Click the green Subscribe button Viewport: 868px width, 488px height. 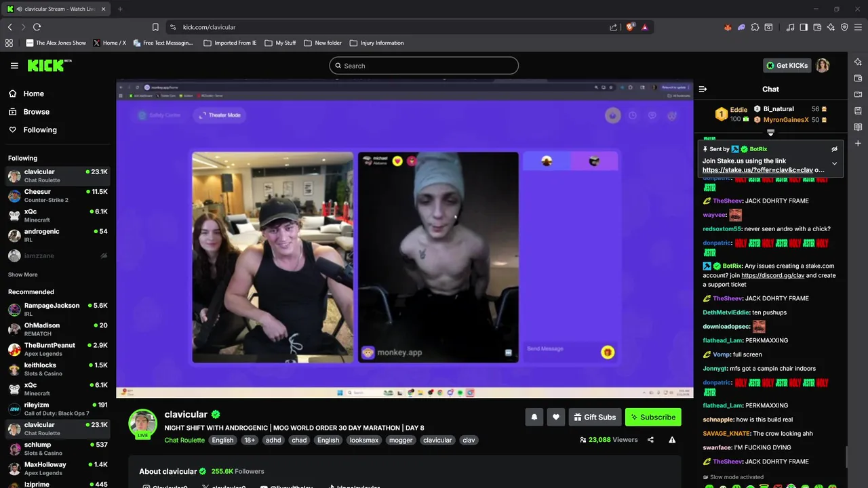(x=652, y=417)
